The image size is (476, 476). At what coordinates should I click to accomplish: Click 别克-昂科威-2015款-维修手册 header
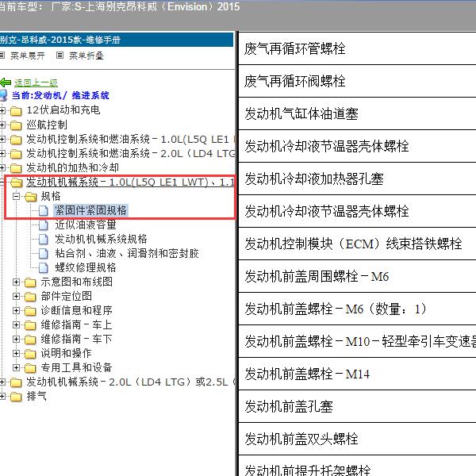(x=117, y=40)
